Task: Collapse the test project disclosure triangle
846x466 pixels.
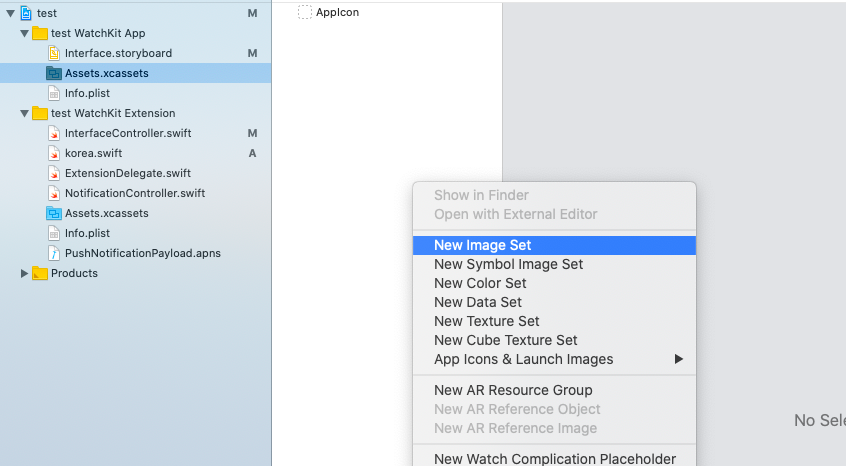Action: (x=10, y=13)
